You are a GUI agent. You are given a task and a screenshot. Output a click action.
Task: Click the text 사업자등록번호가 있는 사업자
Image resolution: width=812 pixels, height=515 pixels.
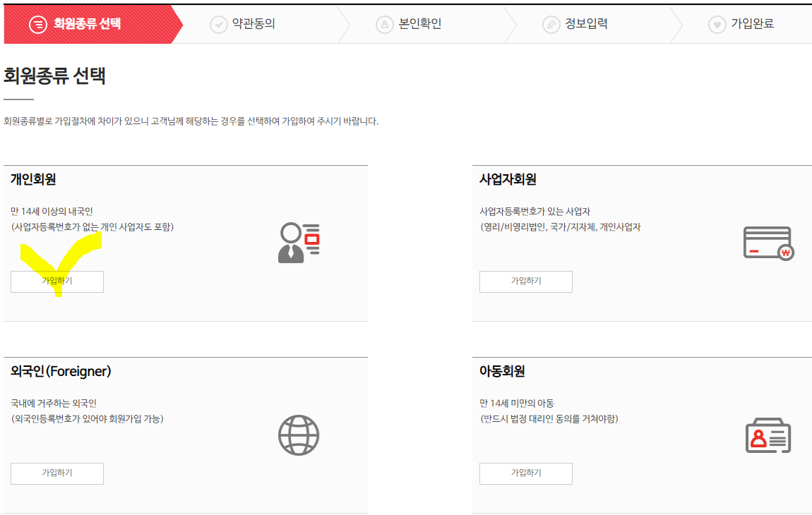535,211
